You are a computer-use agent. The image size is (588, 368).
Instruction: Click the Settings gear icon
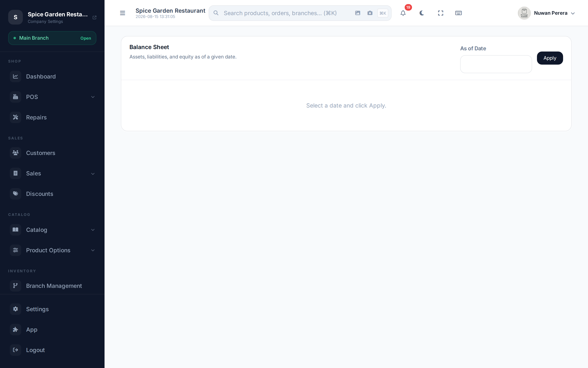point(16,309)
